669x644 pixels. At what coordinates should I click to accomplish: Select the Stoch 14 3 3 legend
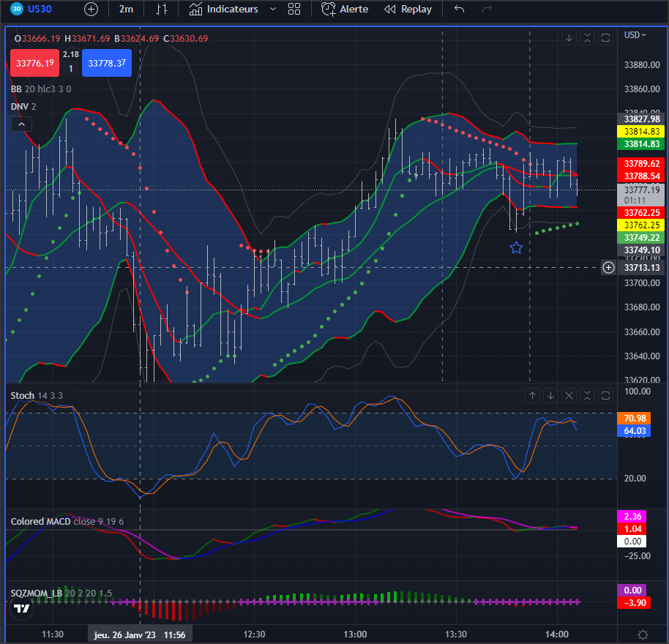(x=37, y=396)
